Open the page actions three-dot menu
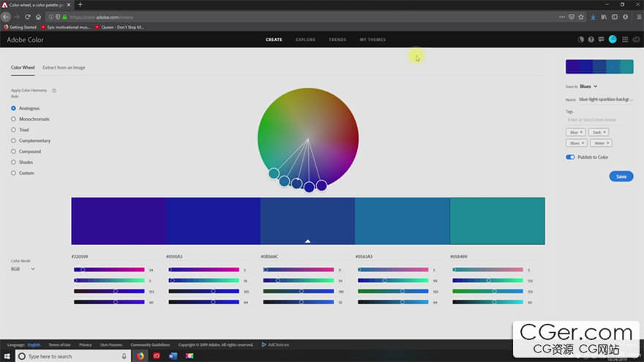Screen dimensions: 644x362 (562, 17)
